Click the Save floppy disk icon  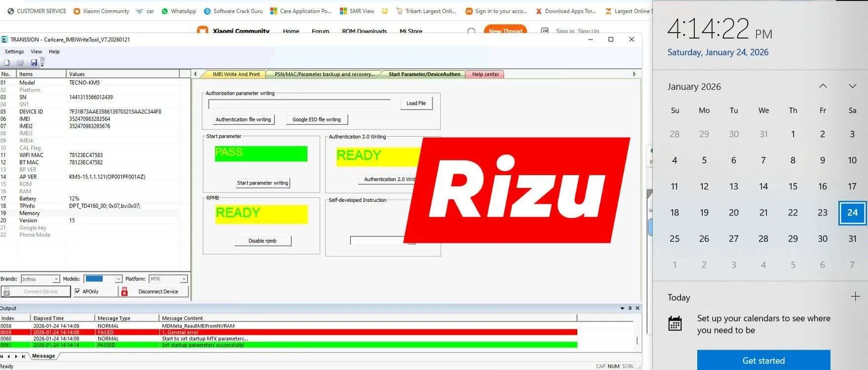(x=34, y=63)
